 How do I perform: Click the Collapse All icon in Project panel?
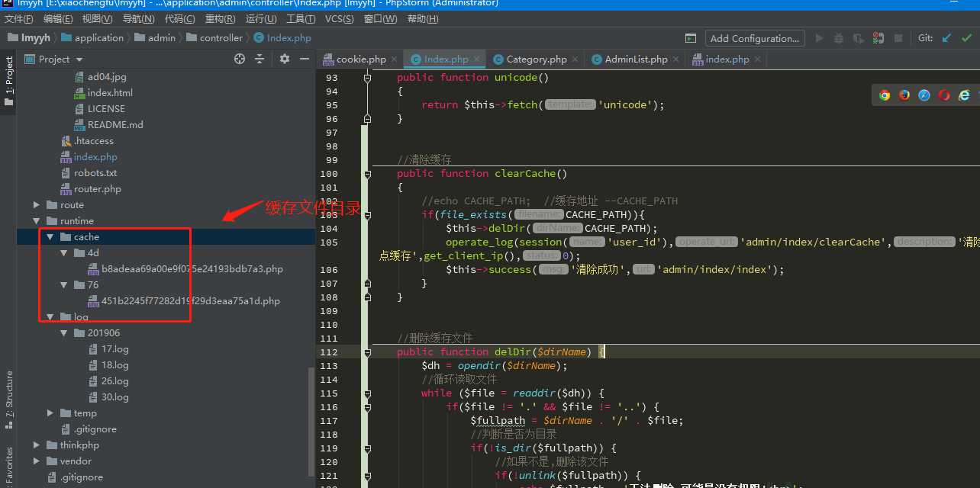pyautogui.click(x=260, y=59)
